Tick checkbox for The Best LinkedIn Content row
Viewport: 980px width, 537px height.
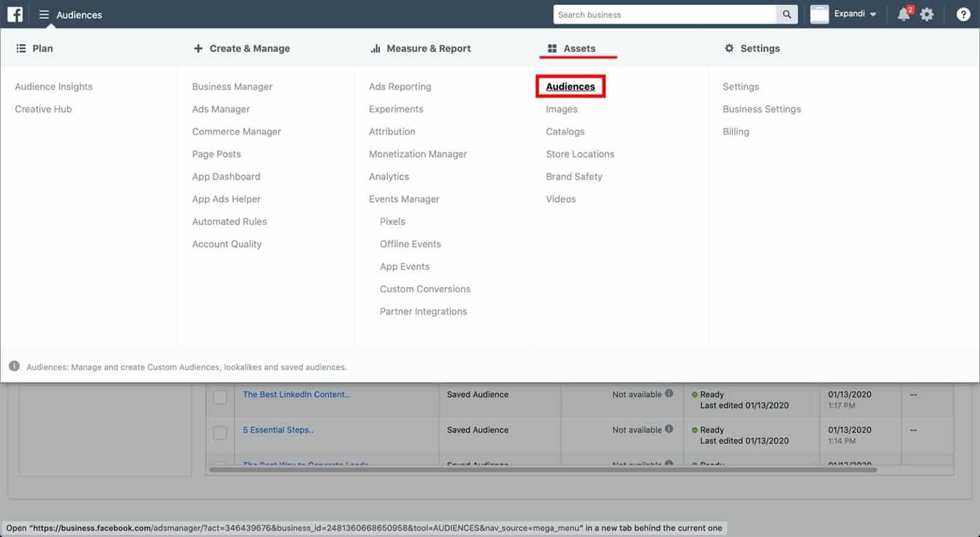point(220,397)
